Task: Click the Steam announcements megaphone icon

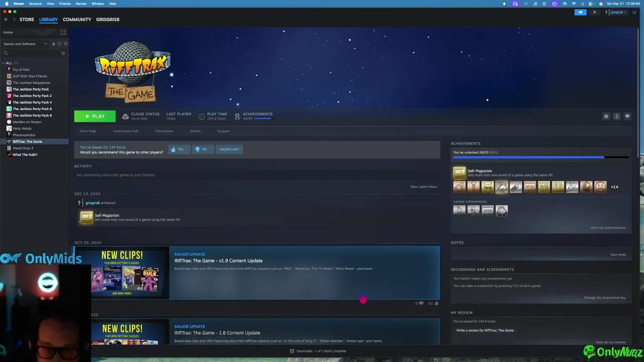Action: click(x=580, y=12)
